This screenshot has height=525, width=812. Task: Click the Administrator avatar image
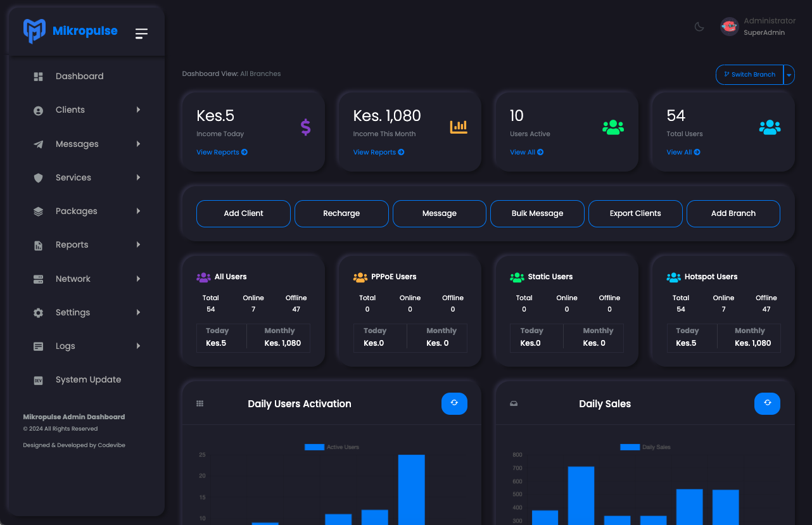point(729,27)
